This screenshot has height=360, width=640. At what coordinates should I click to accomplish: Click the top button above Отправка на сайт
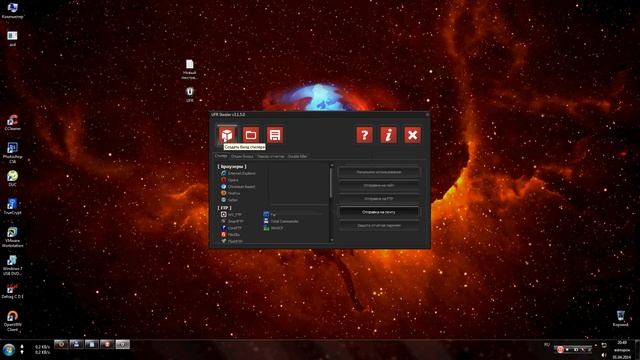[x=379, y=172]
